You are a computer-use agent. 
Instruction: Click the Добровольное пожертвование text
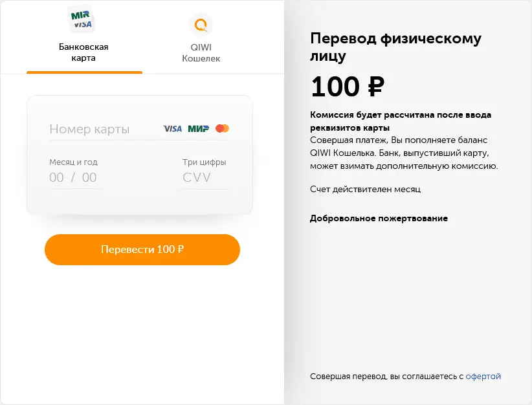coord(379,219)
